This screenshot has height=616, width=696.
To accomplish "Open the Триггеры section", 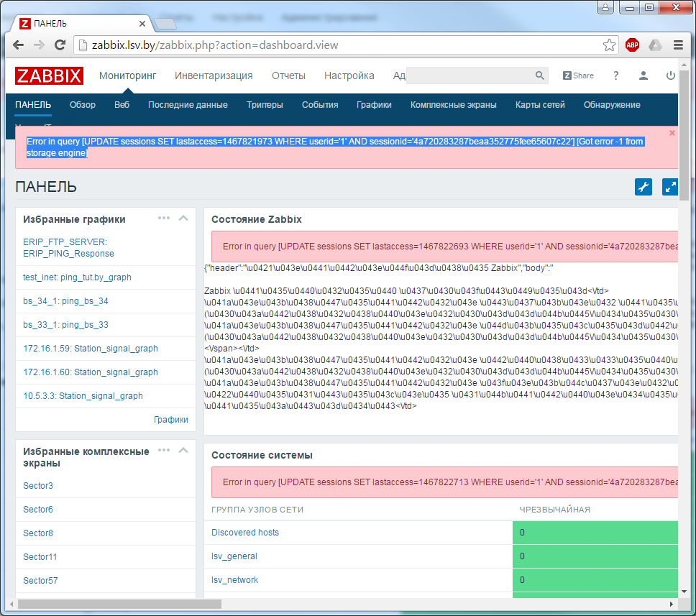I will pyautogui.click(x=265, y=105).
